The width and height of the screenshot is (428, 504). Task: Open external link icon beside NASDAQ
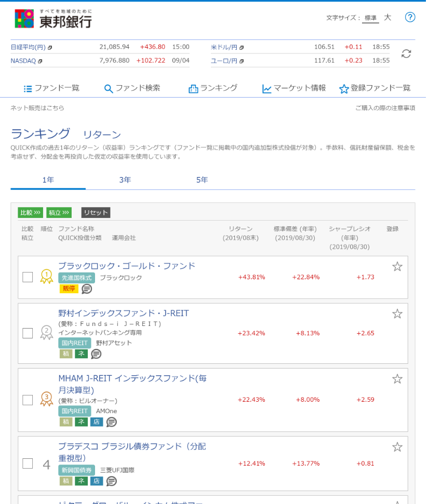tap(40, 61)
